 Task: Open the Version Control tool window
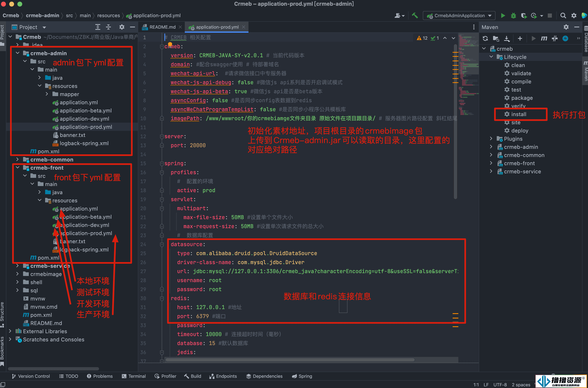point(31,376)
